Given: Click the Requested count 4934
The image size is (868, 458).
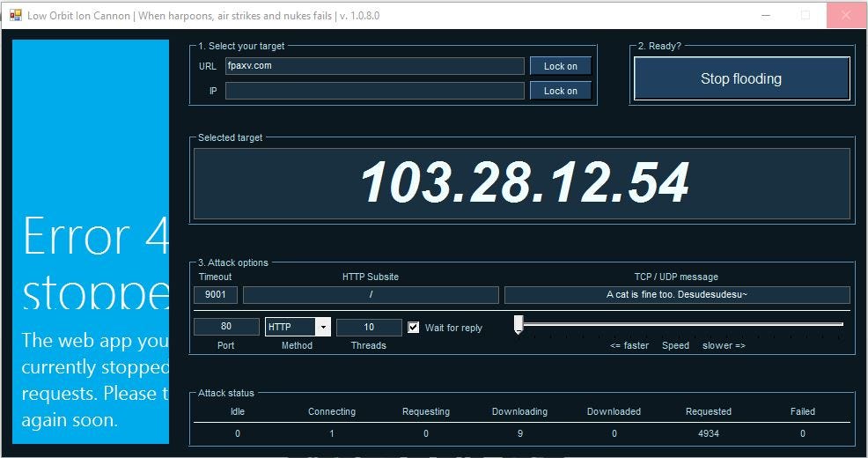Looking at the screenshot, I should tap(708, 433).
